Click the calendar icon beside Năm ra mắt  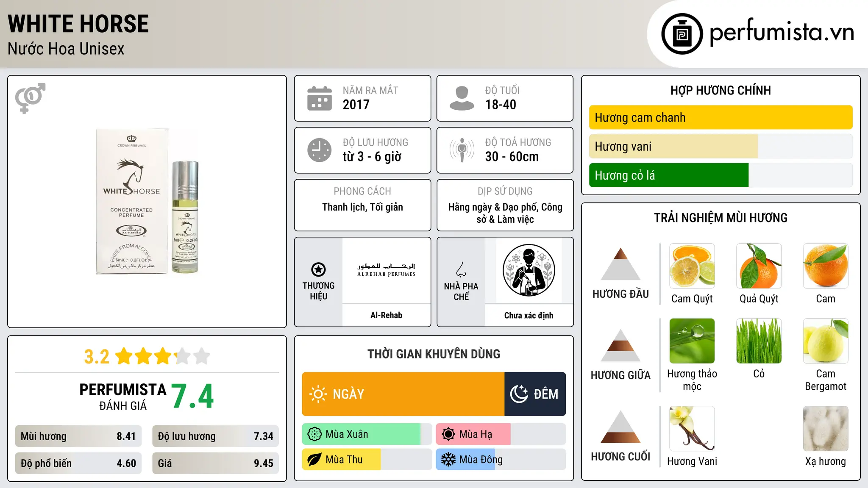pyautogui.click(x=320, y=98)
